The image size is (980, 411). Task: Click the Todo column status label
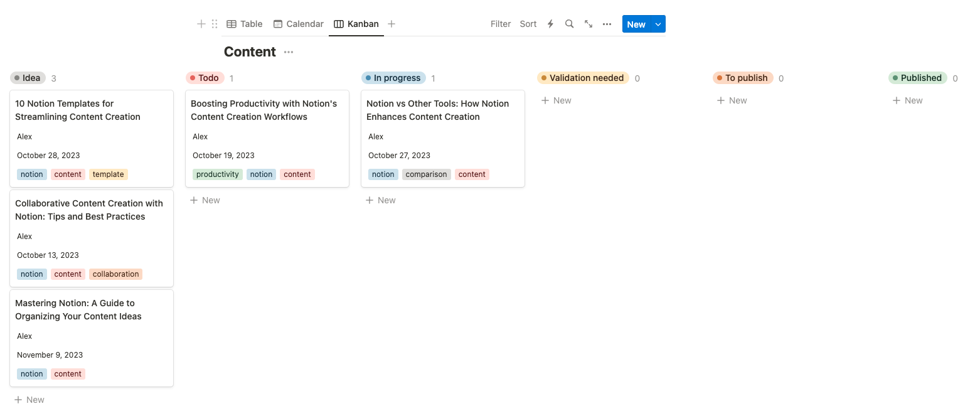coord(205,78)
